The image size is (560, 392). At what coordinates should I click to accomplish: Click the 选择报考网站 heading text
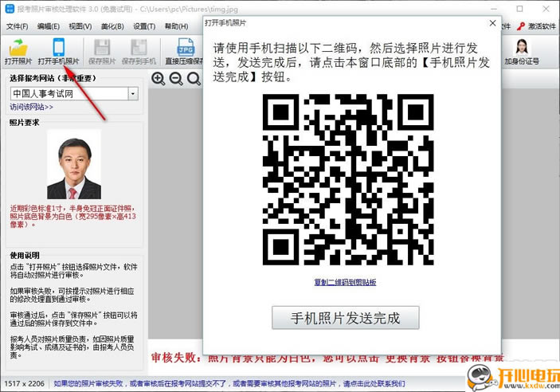point(53,78)
